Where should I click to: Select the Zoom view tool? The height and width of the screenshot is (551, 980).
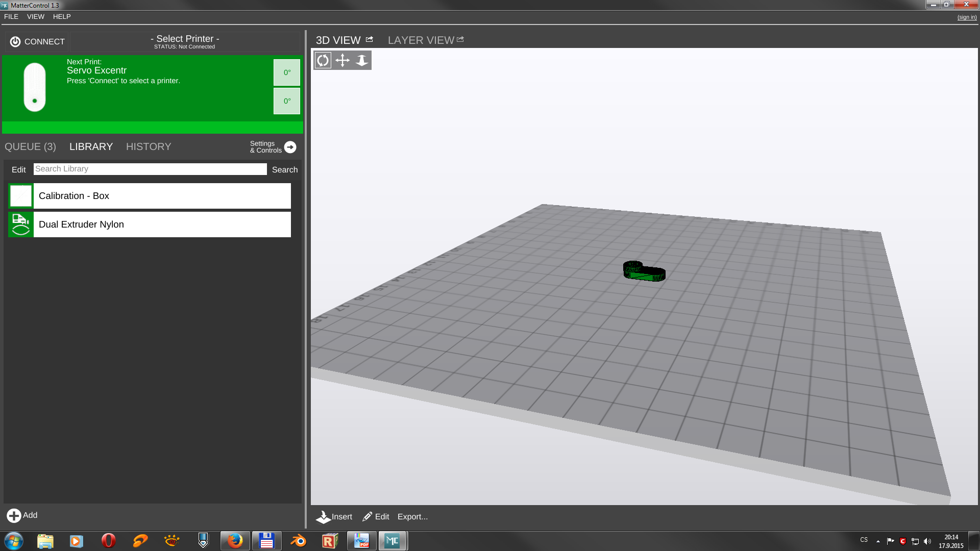click(362, 60)
